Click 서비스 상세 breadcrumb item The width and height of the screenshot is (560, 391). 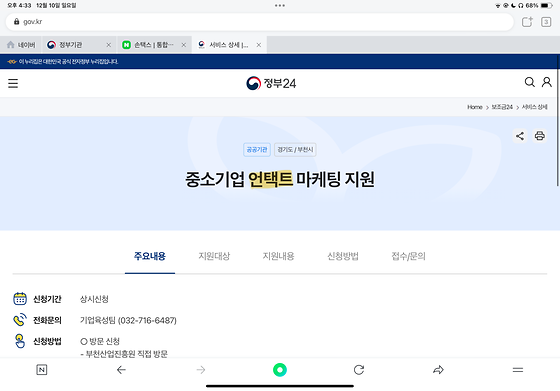pyautogui.click(x=534, y=107)
